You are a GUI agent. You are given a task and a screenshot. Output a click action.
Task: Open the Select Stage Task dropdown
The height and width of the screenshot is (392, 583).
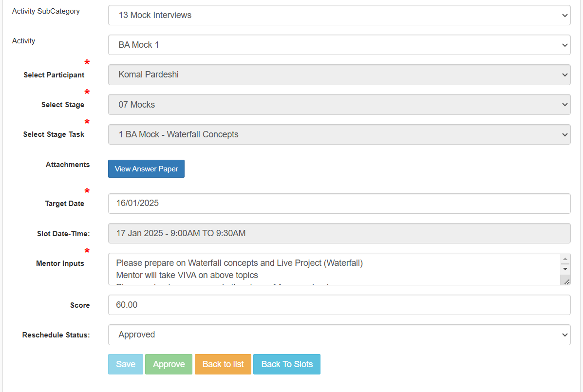[339, 134]
